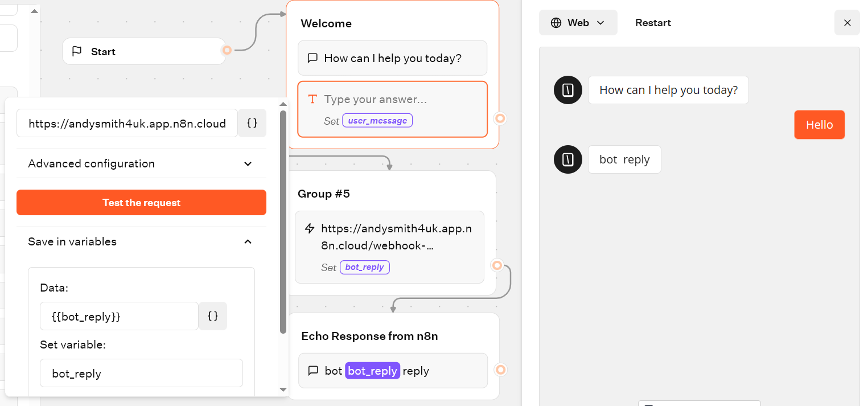868x406 pixels.
Task: Click the webhook lightning bolt icon
Action: tap(310, 229)
